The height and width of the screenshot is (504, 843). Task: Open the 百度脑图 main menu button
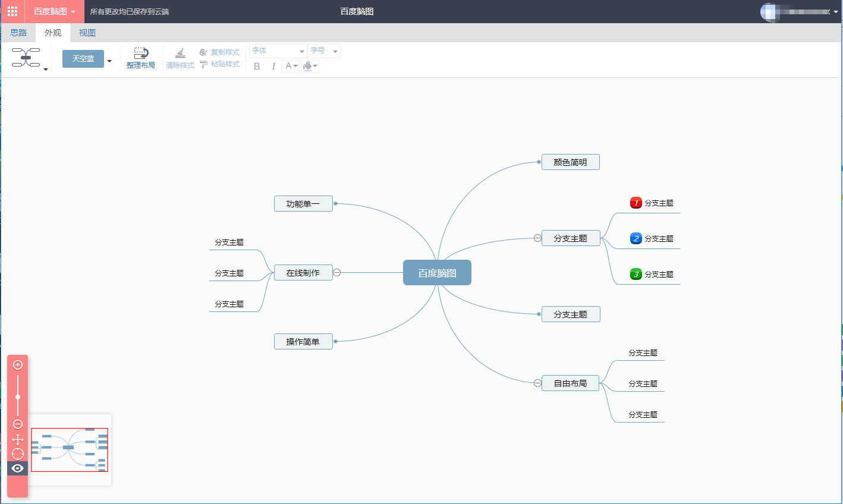(x=54, y=11)
